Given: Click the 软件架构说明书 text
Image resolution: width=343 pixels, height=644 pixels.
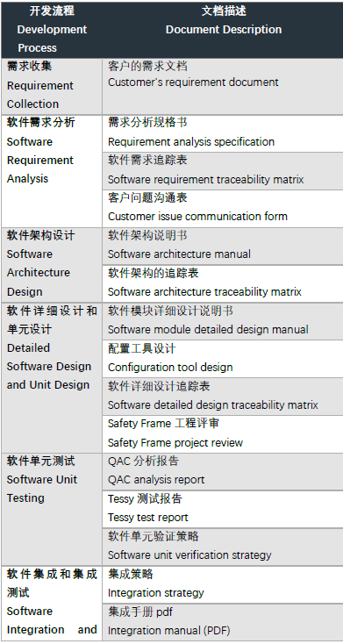Looking at the screenshot, I should (147, 235).
